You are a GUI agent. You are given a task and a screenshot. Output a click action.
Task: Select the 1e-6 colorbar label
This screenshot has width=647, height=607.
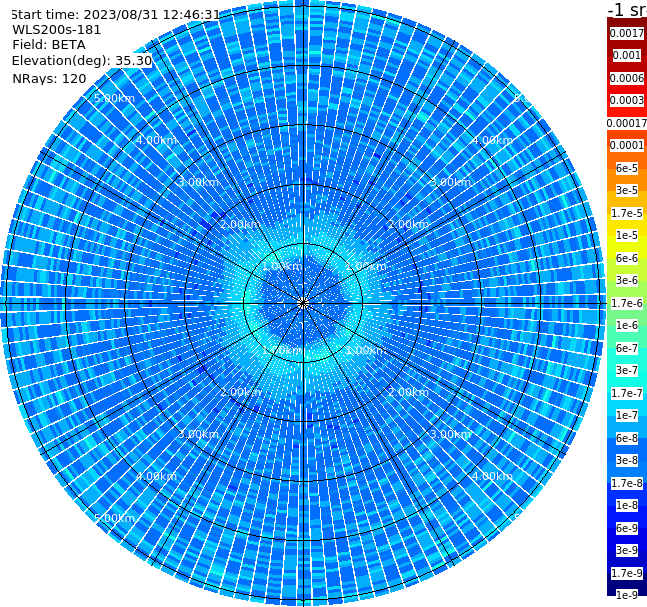click(x=627, y=325)
